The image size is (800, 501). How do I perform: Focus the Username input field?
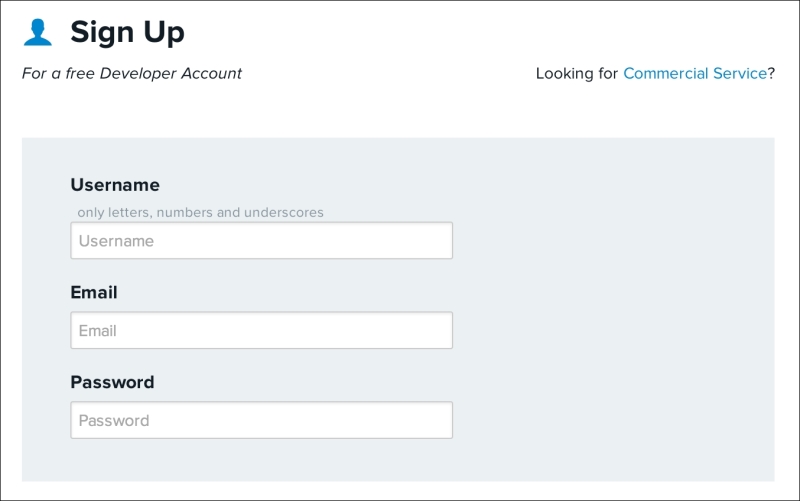(261, 240)
